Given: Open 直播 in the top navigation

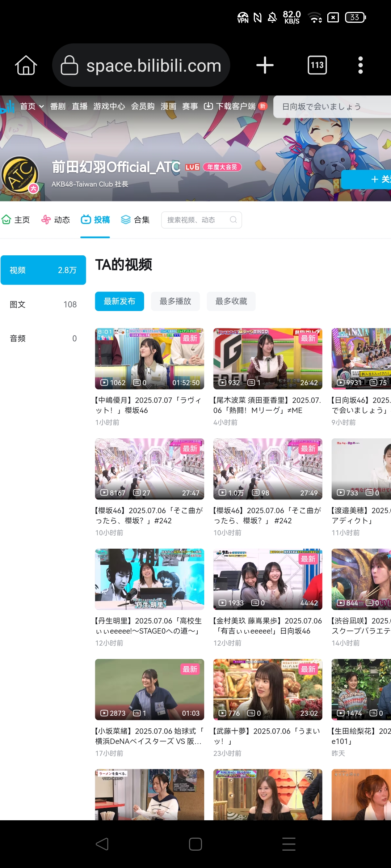Looking at the screenshot, I should pos(80,106).
